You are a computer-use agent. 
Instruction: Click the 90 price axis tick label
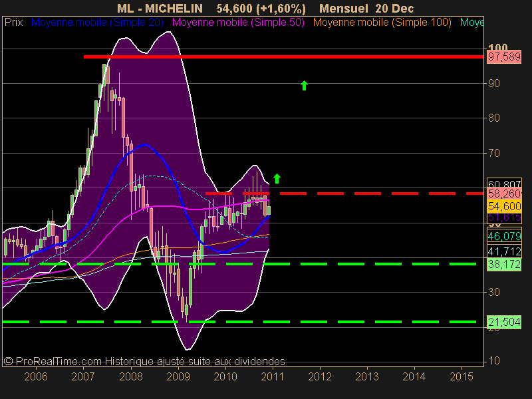coord(494,84)
